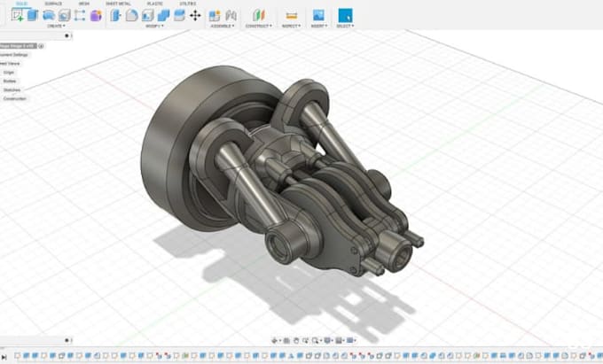603x364 pixels.
Task: Open the Viewports layout icon
Action: (350, 340)
